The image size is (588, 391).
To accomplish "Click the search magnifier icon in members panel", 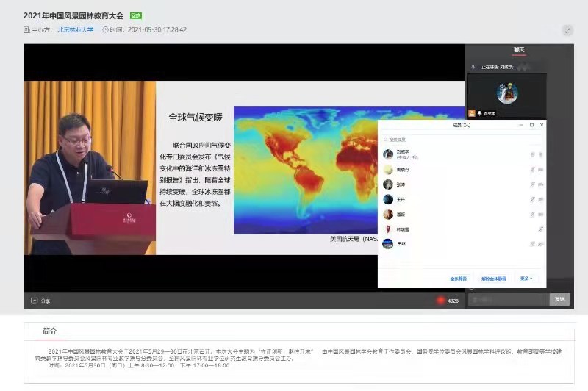I will click(x=385, y=140).
